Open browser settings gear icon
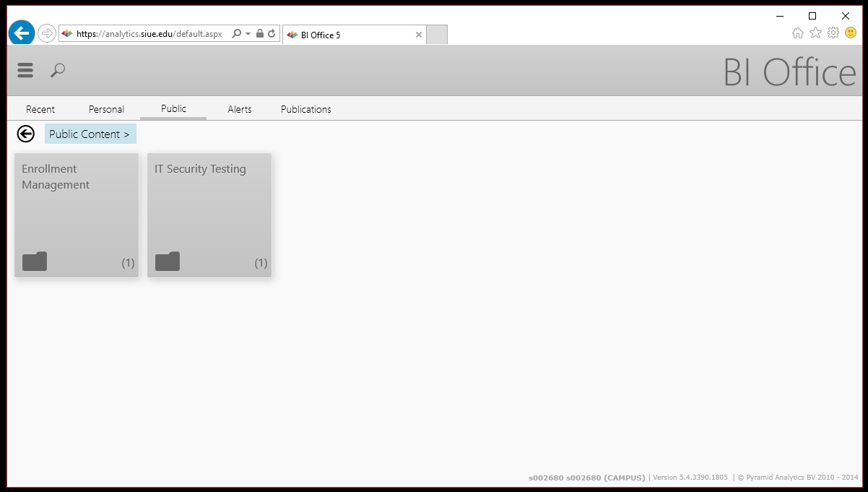This screenshot has height=492, width=868. 833,33
